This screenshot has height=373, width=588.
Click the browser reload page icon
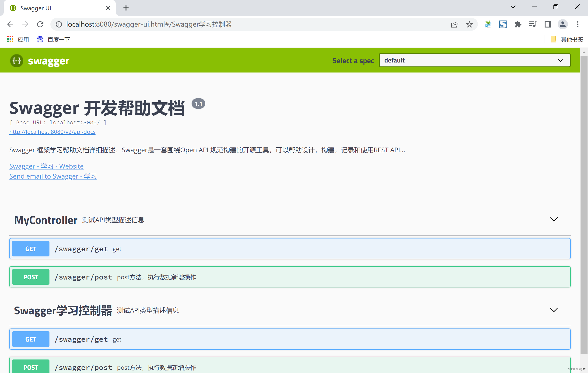coord(40,24)
